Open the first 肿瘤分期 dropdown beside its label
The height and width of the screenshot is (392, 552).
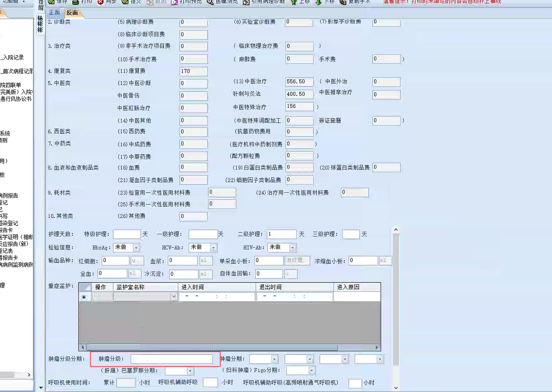274,359
